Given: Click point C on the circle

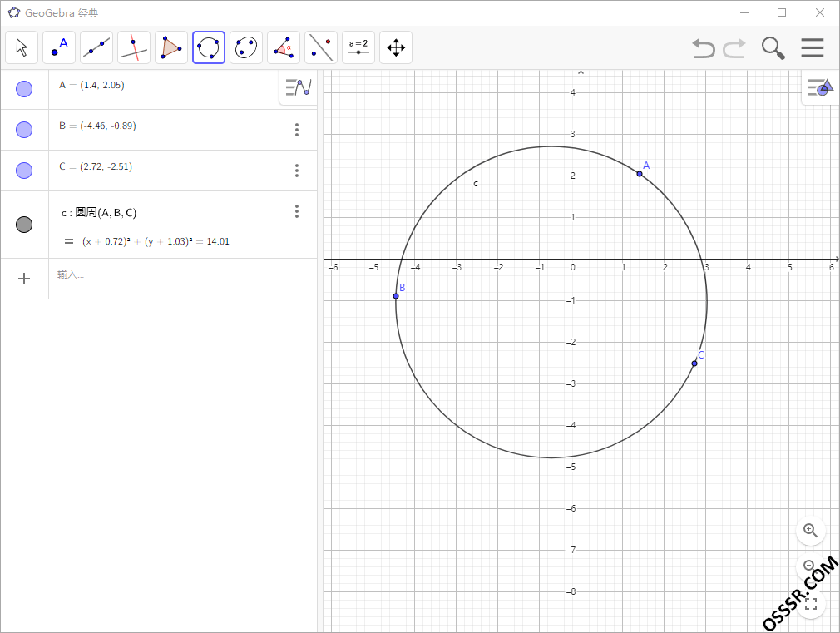Looking at the screenshot, I should 694,363.
